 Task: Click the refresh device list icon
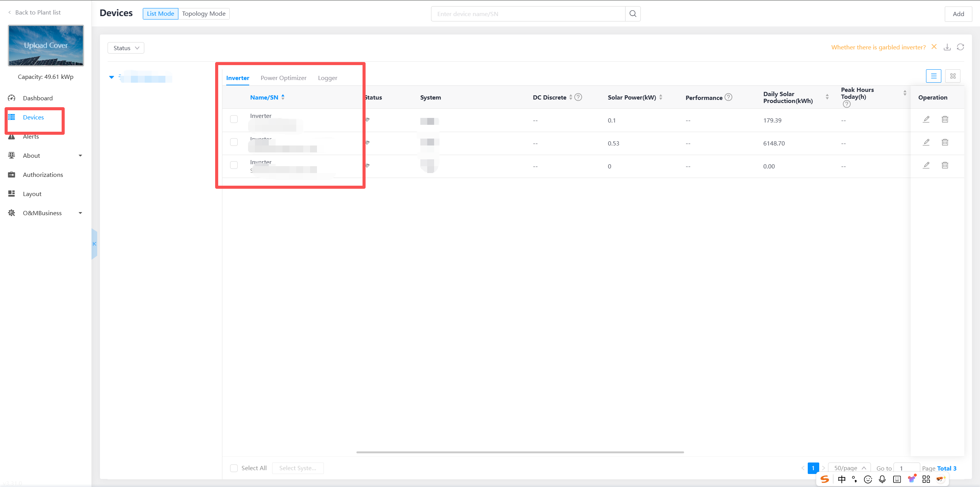point(960,47)
